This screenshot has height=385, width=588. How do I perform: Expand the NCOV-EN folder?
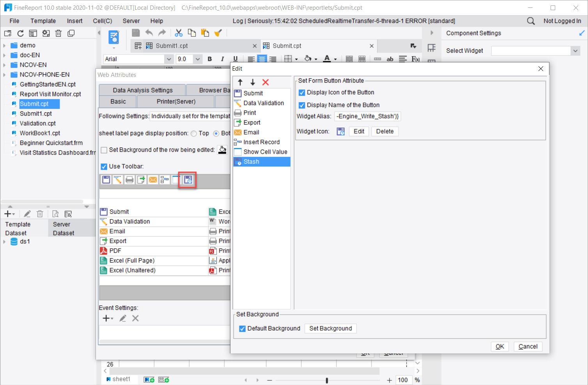[5, 65]
